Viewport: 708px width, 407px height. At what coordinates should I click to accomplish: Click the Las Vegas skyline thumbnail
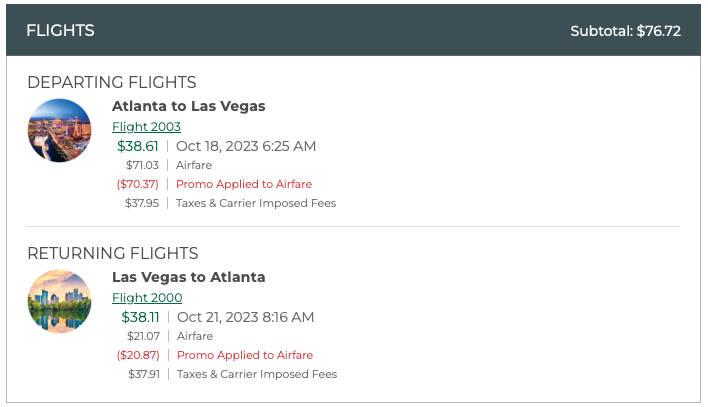click(60, 131)
